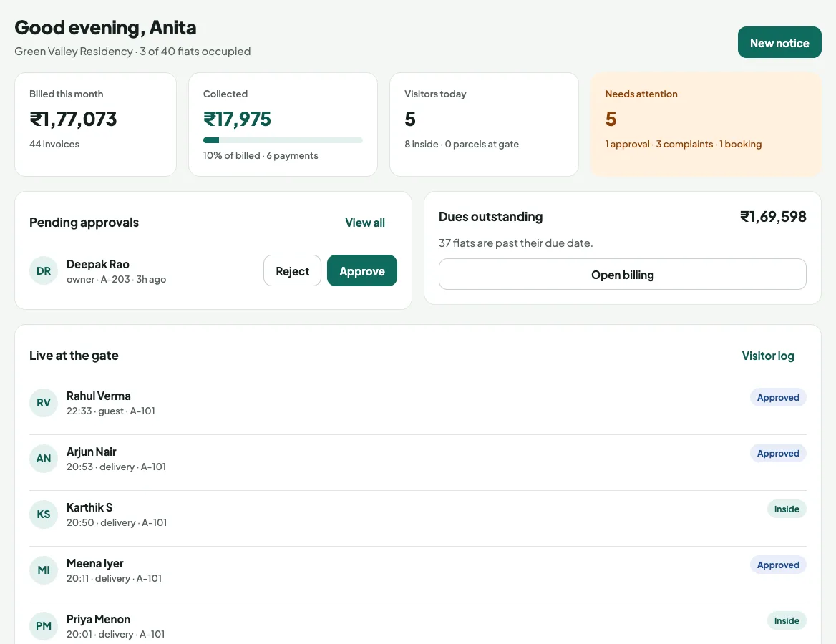
Task: Click the 'Dues outstanding' heading
Action: click(x=490, y=216)
